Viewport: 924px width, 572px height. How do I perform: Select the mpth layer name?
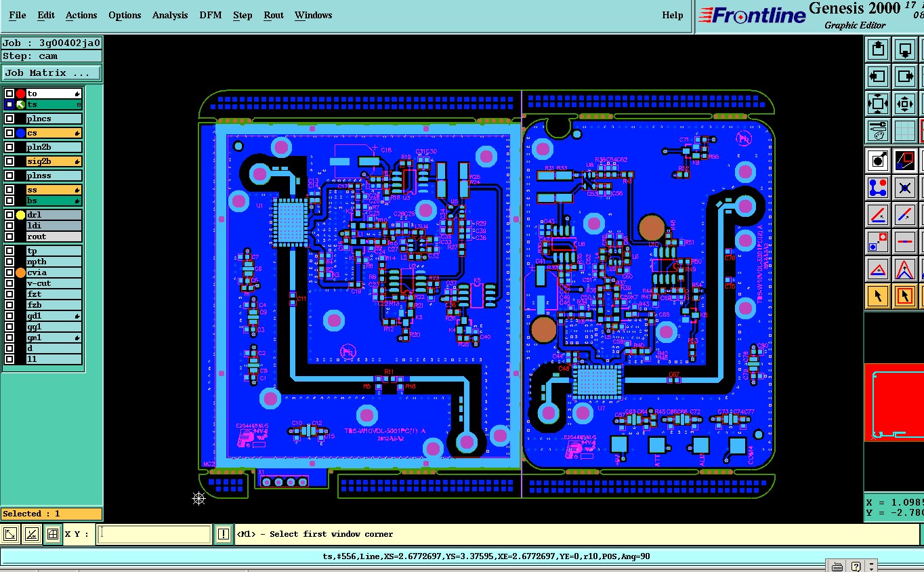pos(54,262)
